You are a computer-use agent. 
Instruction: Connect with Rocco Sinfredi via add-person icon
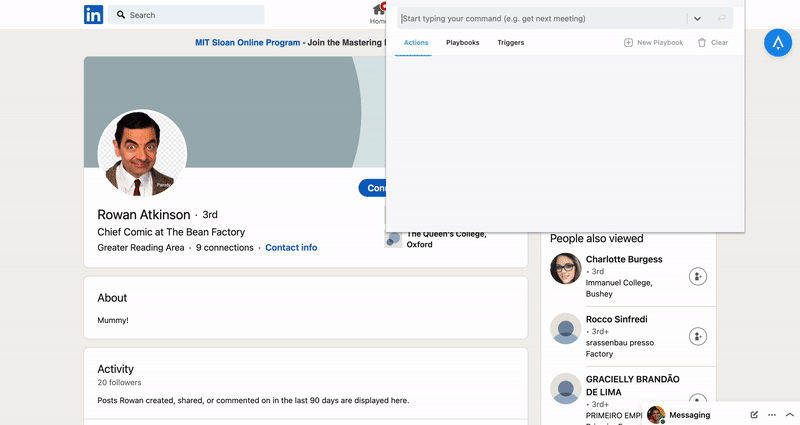point(698,337)
